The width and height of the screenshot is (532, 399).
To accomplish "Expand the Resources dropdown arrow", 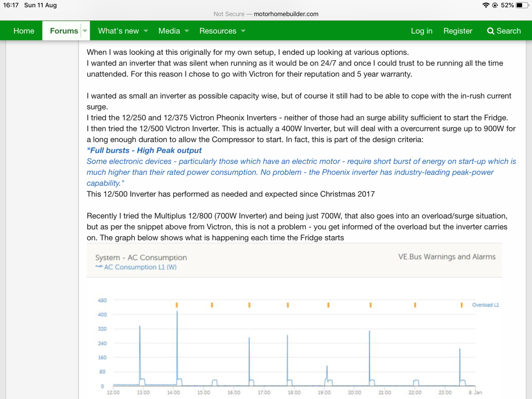I will click(243, 31).
